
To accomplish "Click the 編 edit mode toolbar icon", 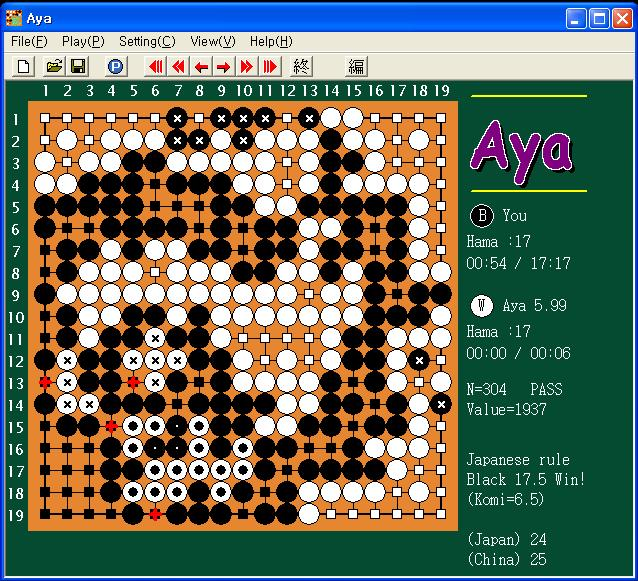I will [356, 66].
